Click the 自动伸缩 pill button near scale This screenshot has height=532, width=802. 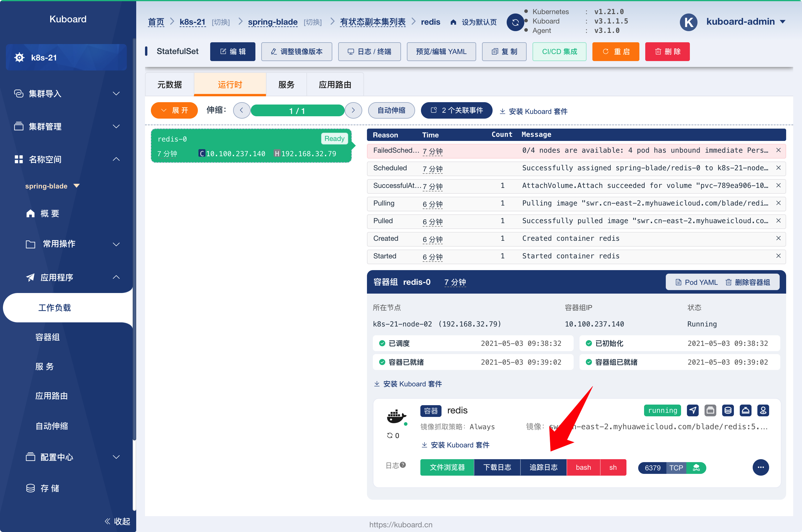tap(392, 110)
